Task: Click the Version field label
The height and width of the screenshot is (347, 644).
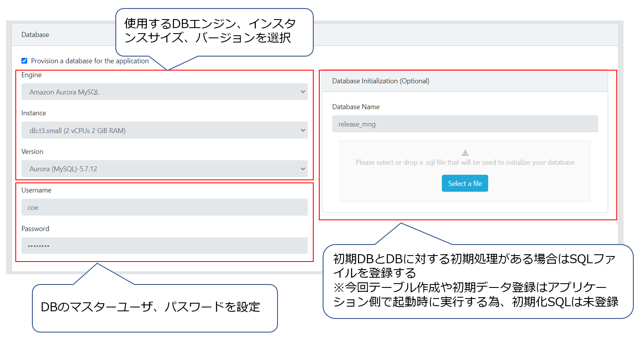Action: [x=32, y=152]
